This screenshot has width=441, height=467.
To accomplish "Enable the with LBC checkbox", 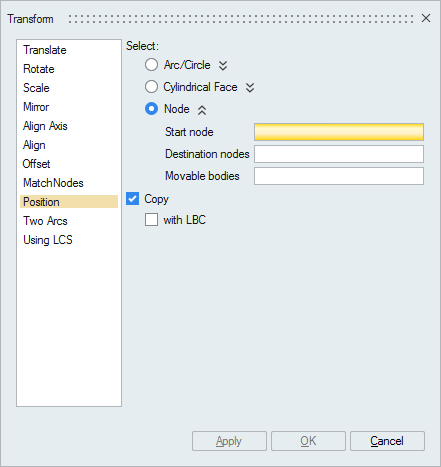I will point(151,220).
